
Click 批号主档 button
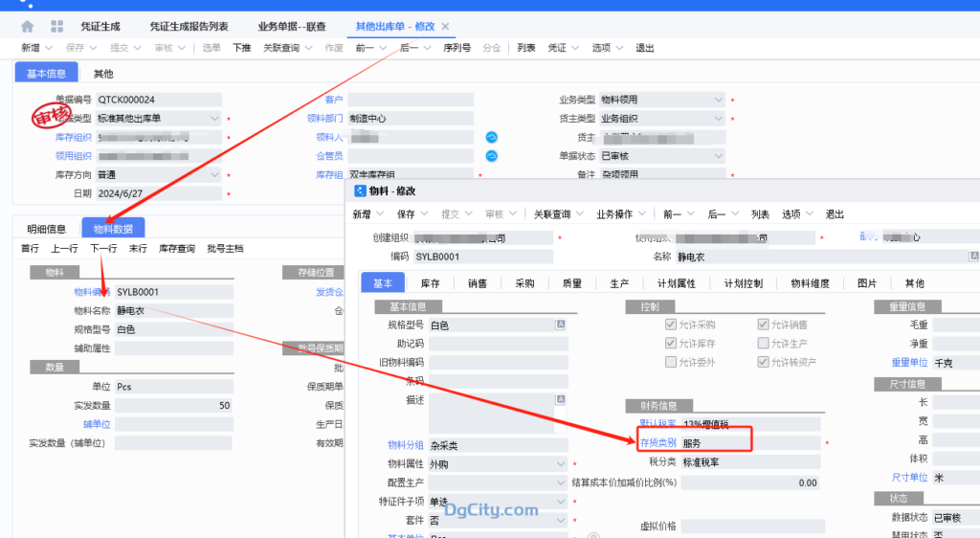pyautogui.click(x=225, y=249)
